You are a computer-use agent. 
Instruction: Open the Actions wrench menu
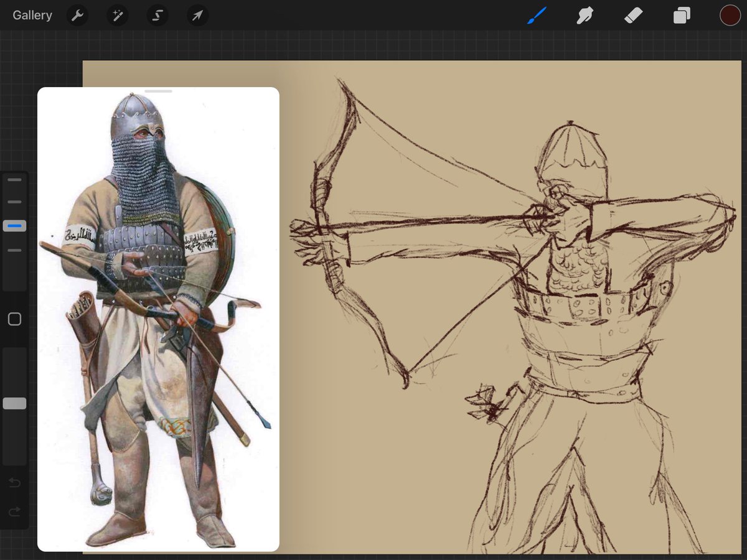[x=77, y=16]
